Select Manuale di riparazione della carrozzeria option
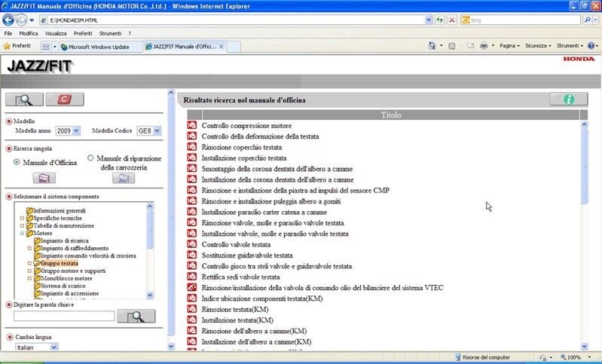 point(91,158)
